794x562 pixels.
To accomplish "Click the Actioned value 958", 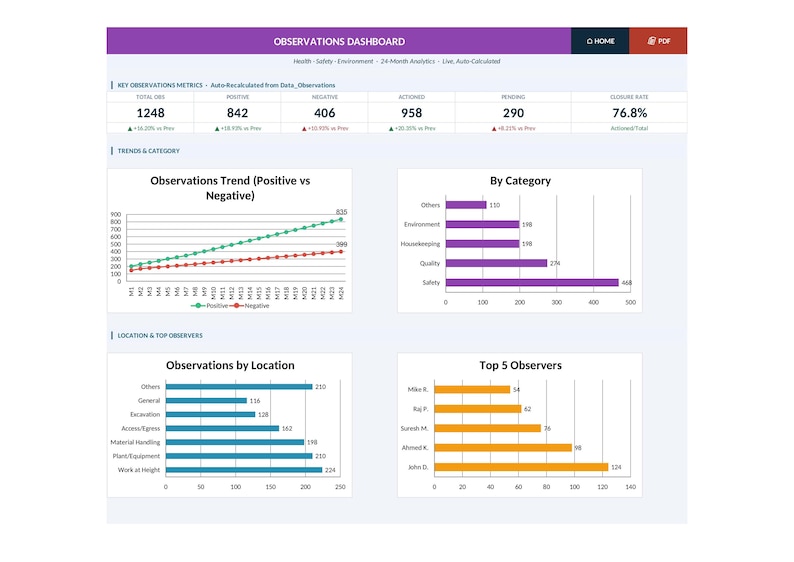I will click(412, 113).
